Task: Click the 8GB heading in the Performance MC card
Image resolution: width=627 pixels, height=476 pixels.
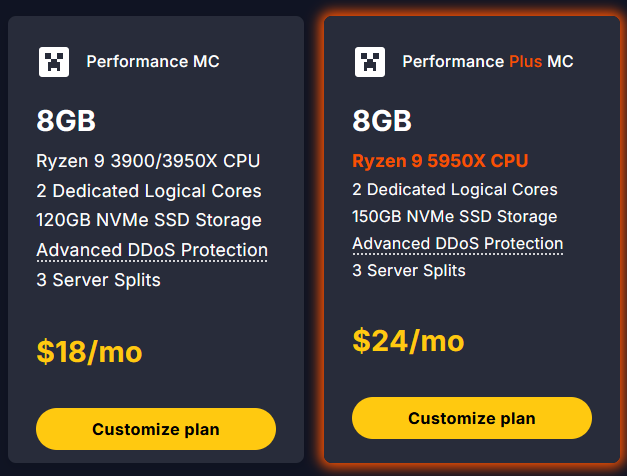Action: coord(66,122)
